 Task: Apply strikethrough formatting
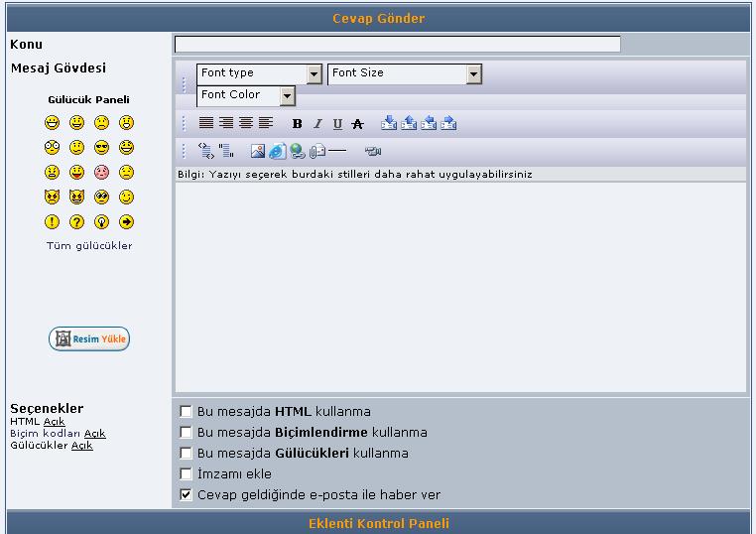pyautogui.click(x=357, y=124)
